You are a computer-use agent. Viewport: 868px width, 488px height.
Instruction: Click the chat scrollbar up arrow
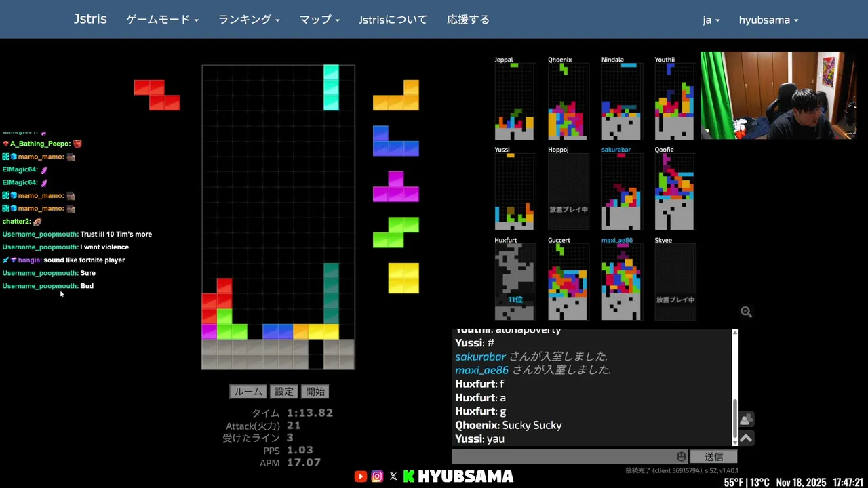click(x=735, y=333)
